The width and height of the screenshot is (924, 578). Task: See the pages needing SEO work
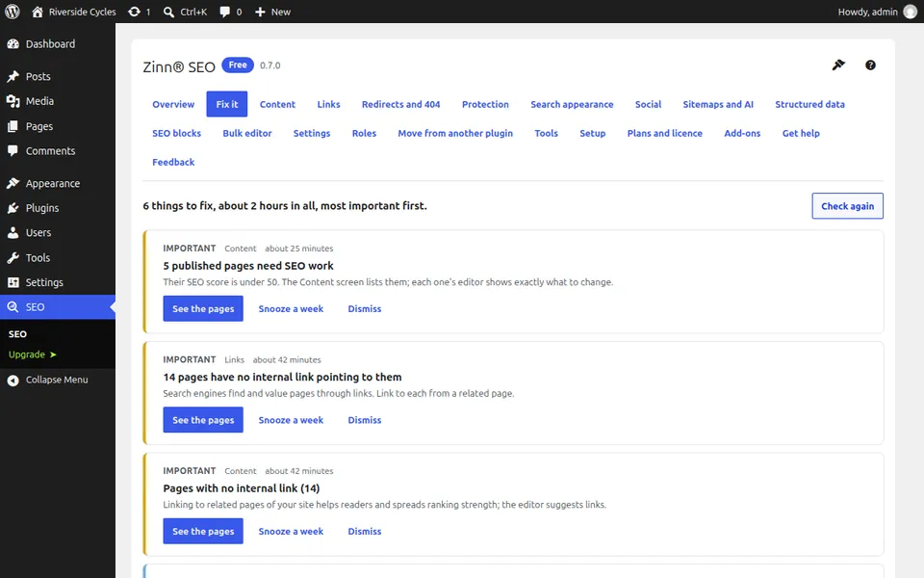[203, 308]
